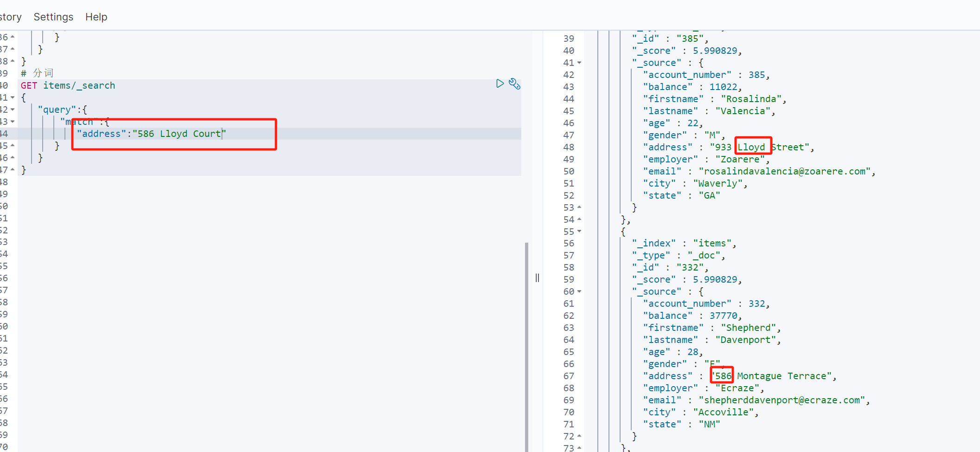Click the "balance" : 11022 line
This screenshot has height=452, width=980.
point(692,87)
